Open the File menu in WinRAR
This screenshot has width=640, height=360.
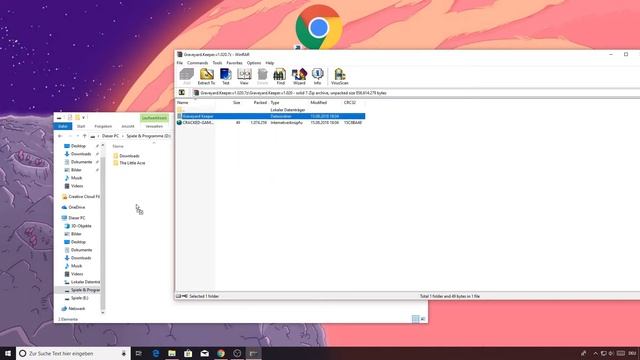click(180, 63)
